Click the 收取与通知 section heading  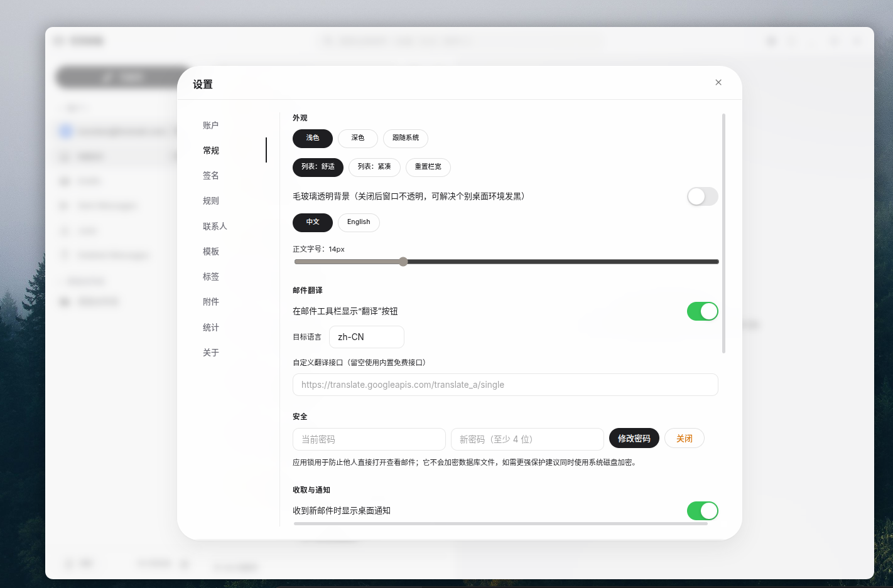point(311,490)
